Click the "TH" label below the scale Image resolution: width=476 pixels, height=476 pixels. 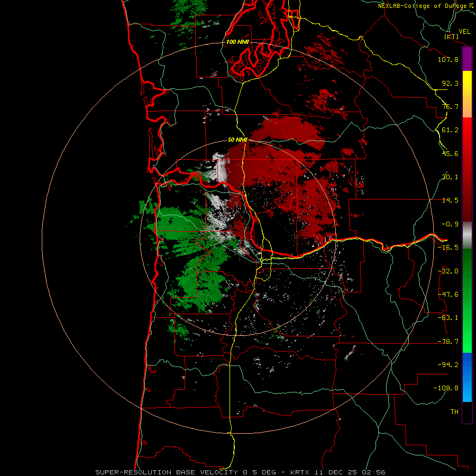(x=454, y=412)
